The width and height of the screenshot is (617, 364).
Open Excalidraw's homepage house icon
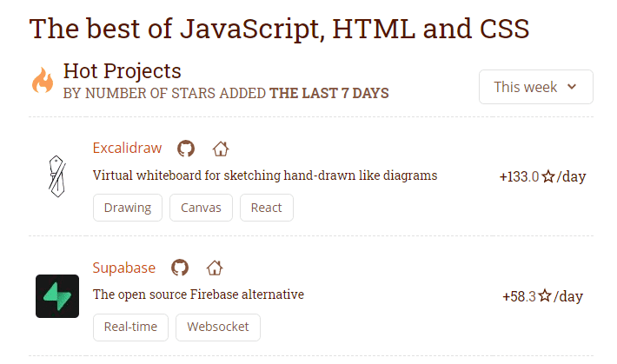click(221, 149)
